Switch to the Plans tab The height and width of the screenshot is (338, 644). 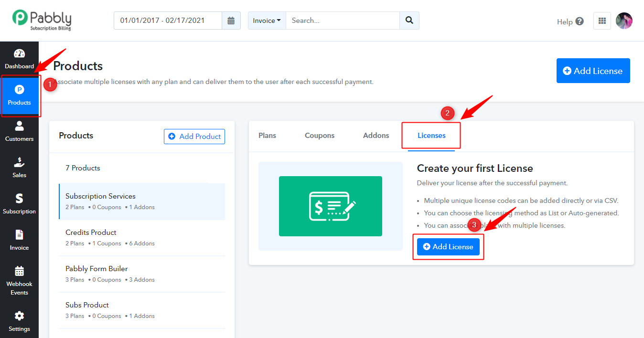click(268, 136)
